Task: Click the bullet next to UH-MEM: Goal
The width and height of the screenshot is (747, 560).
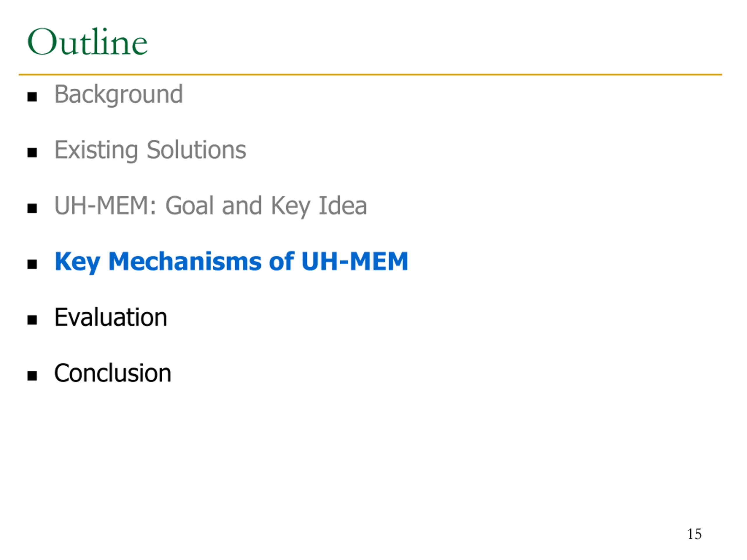Action: point(32,209)
